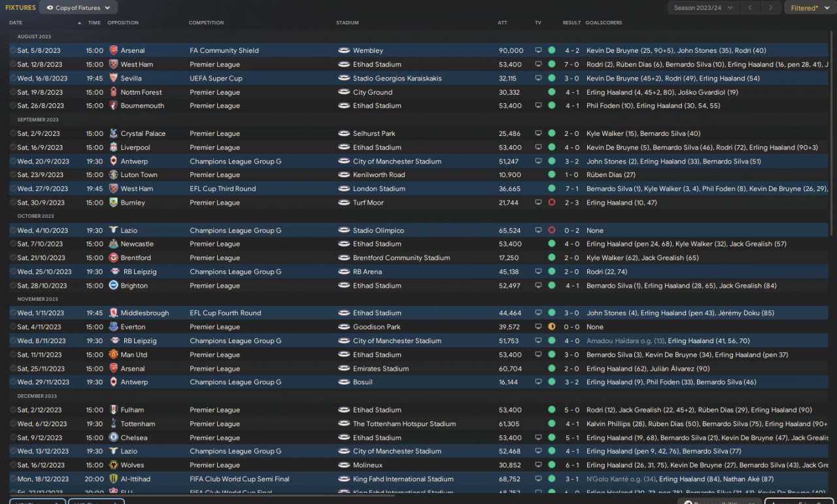Image resolution: width=837 pixels, height=504 pixels.
Task: Click the Fulham club badge
Action: 114,410
